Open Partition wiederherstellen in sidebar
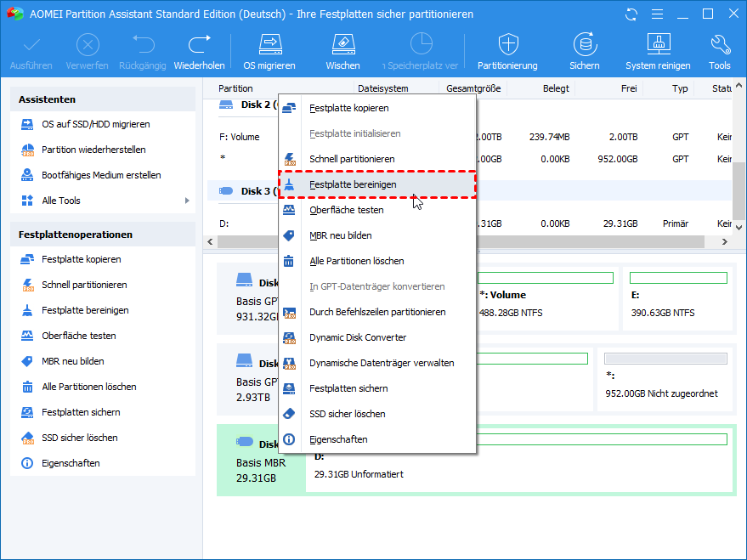The width and height of the screenshot is (747, 560). (95, 150)
